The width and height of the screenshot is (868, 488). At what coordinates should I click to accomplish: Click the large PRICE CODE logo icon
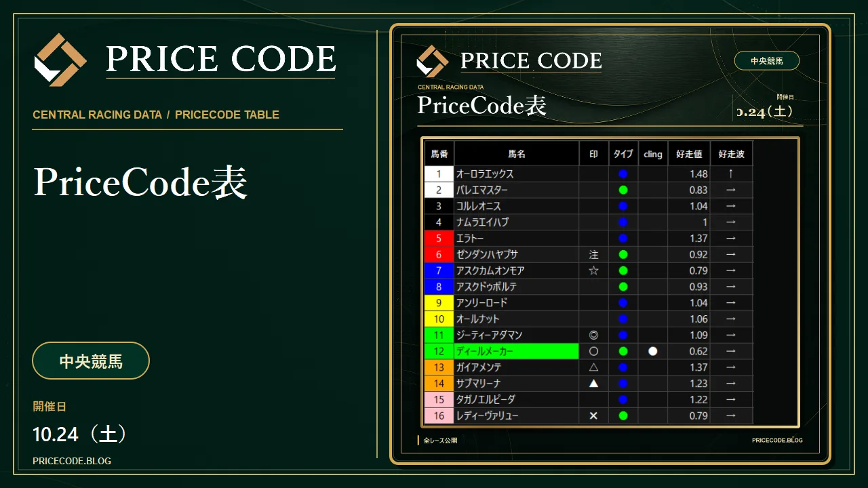click(60, 60)
